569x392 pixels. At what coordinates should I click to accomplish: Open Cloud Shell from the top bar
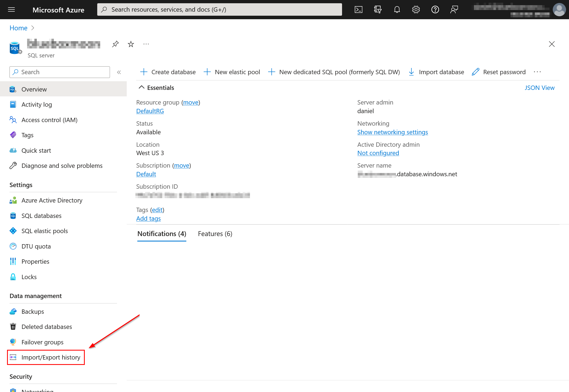point(358,10)
